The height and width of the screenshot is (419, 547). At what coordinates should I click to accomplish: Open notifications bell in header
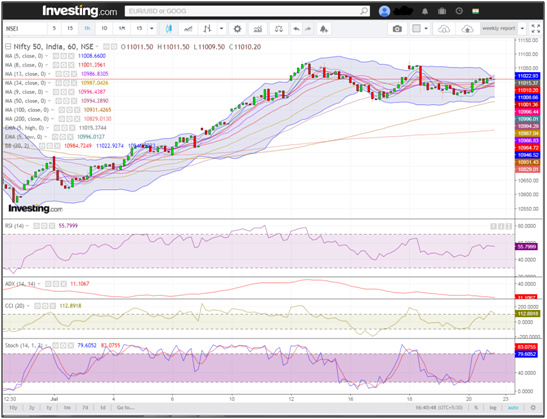pyautogui.click(x=425, y=12)
